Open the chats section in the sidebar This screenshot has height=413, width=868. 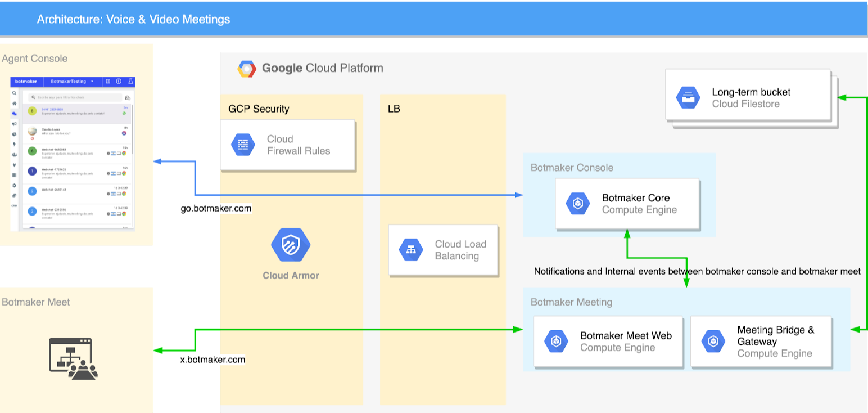(14, 114)
